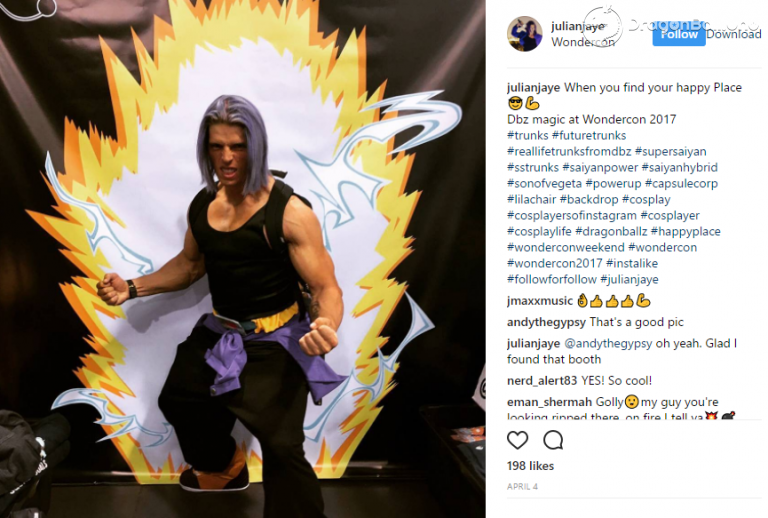The image size is (768, 518).
Task: Follow the julianjaye account
Action: point(679,34)
